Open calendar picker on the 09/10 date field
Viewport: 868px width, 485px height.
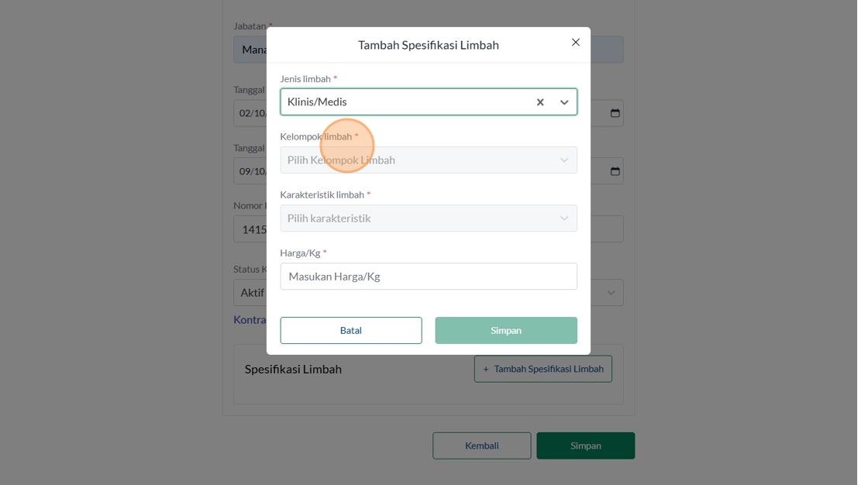[x=615, y=171]
